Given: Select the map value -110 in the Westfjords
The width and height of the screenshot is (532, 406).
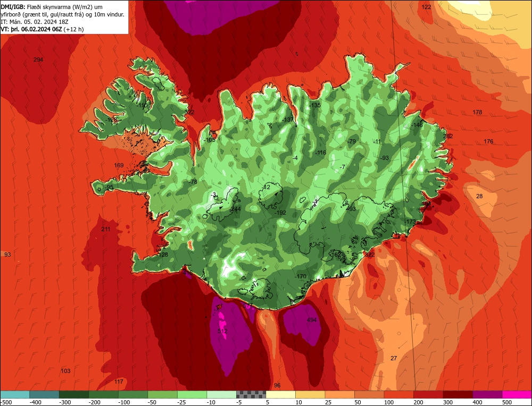Looking at the screenshot, I should pyautogui.click(x=142, y=105).
